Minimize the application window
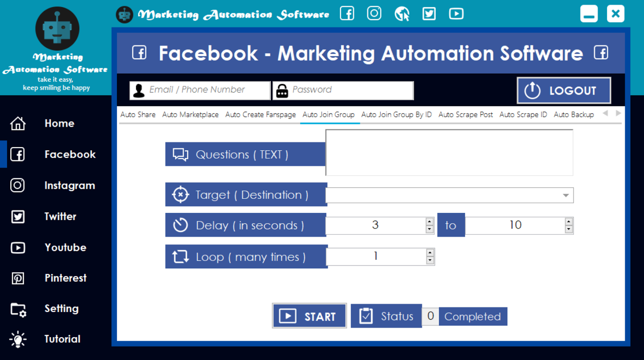644x360 pixels. (589, 14)
